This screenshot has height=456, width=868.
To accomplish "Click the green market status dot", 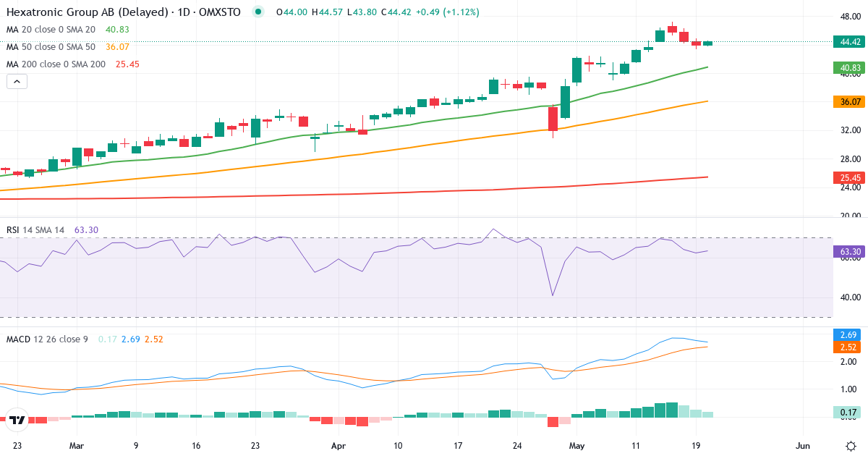I will click(258, 12).
